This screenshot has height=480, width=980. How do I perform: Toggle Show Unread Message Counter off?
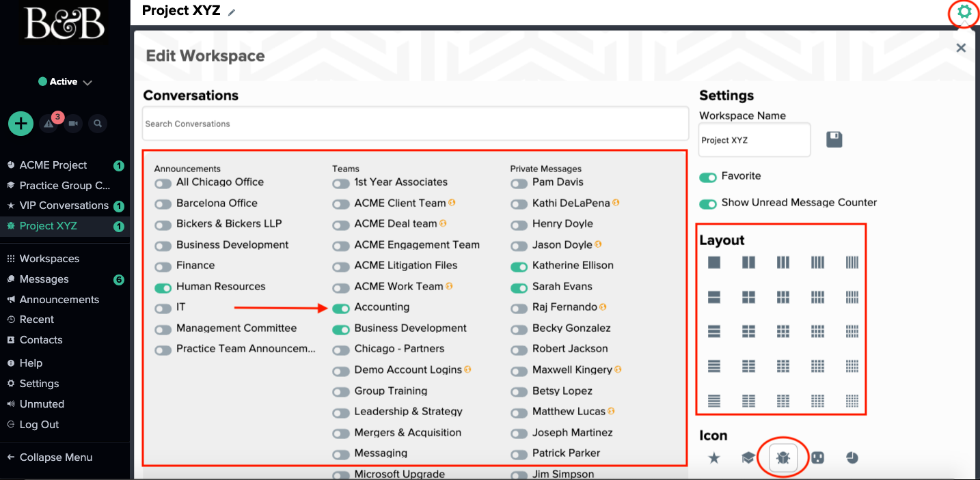(x=708, y=204)
